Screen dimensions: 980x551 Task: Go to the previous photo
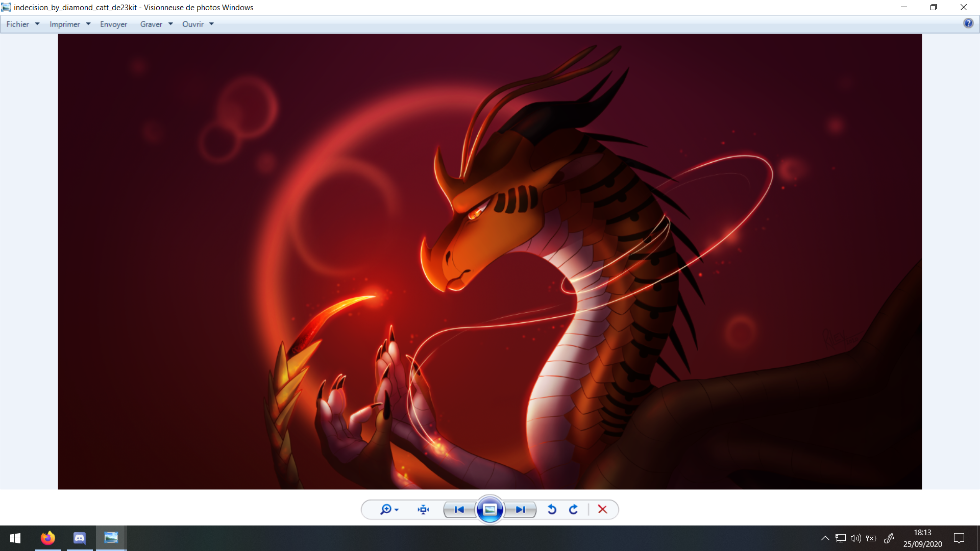point(459,509)
